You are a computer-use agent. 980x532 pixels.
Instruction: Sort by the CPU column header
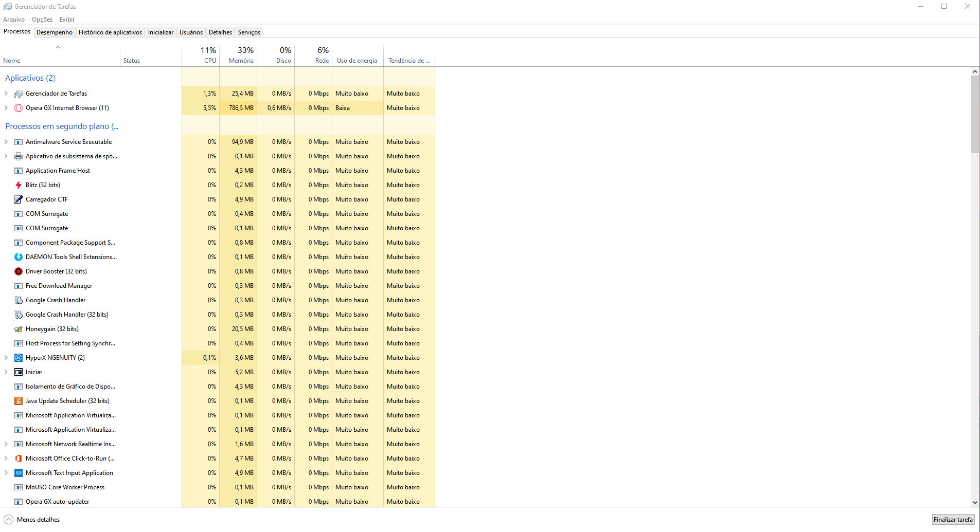201,56
